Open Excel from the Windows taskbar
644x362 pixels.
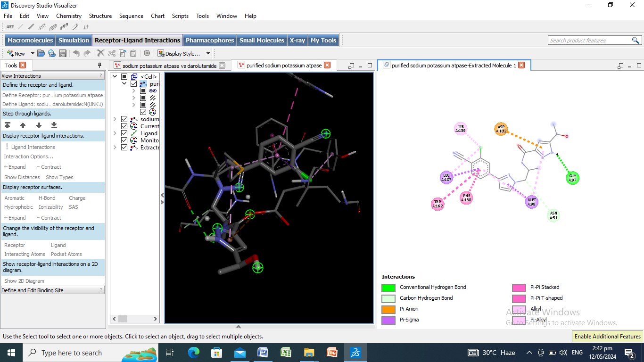(286, 353)
